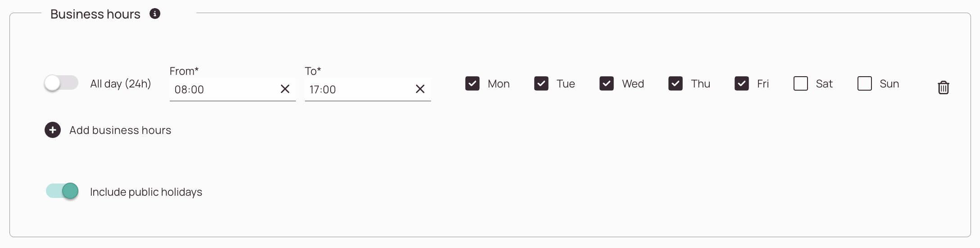
Task: Check the Sat checkbox
Action: click(x=801, y=84)
